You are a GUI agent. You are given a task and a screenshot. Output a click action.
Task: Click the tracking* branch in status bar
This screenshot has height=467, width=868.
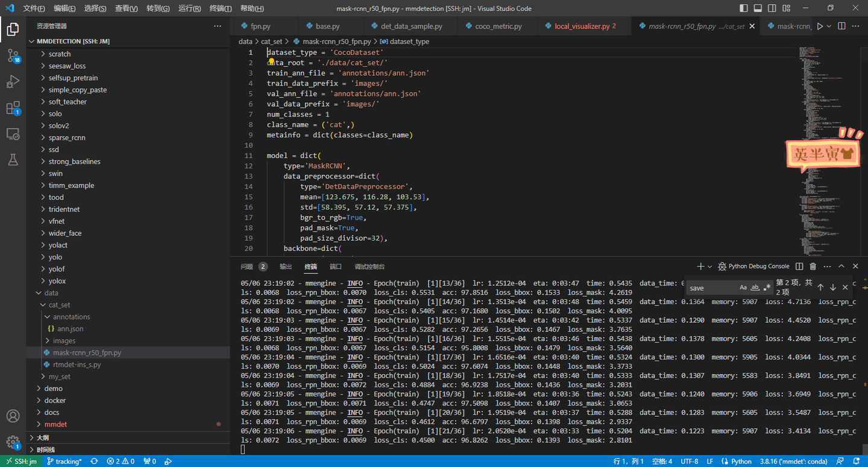tap(64, 462)
